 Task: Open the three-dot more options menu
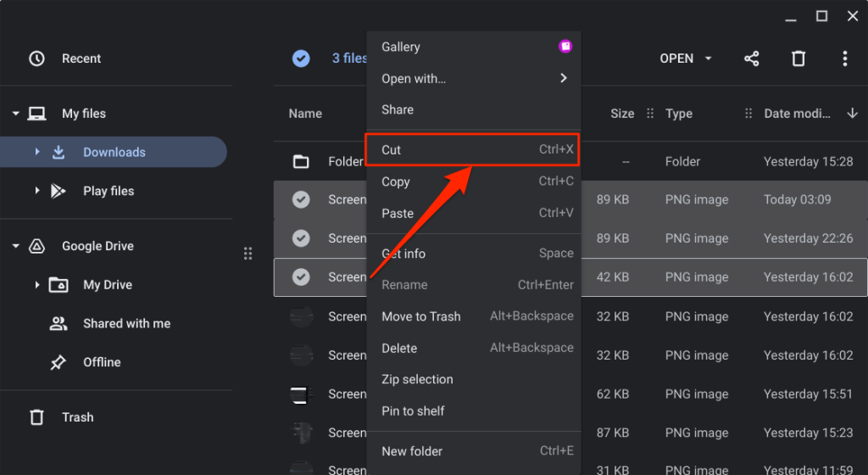(844, 59)
